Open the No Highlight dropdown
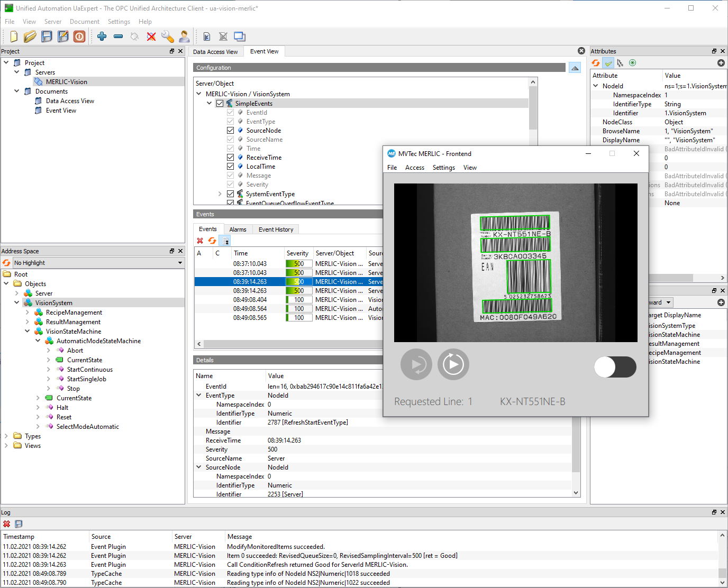The image size is (728, 588). tap(98, 263)
